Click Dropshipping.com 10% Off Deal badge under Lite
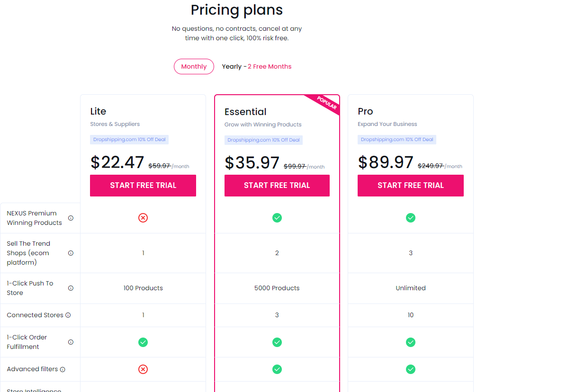This screenshot has width=585, height=392. (x=129, y=140)
